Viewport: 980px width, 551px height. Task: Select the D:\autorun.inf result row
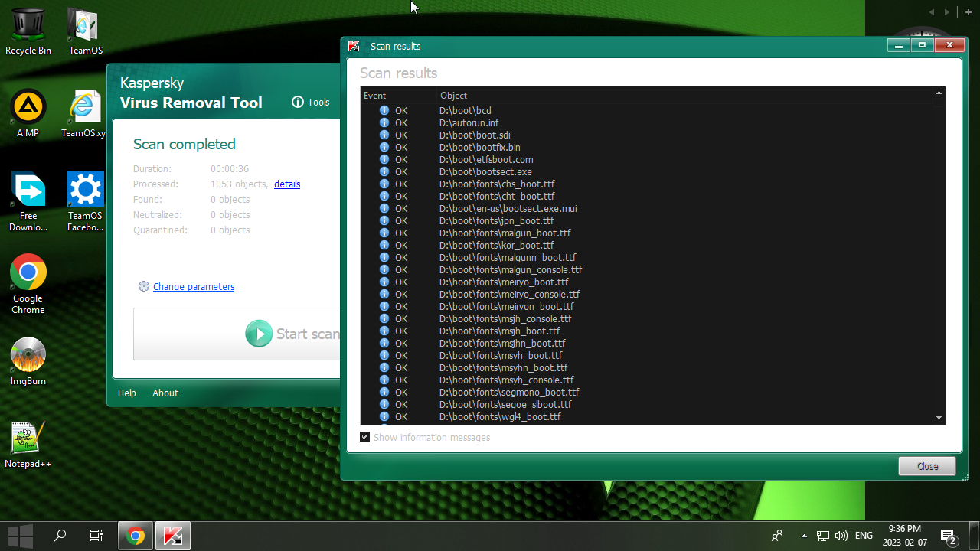(x=648, y=122)
